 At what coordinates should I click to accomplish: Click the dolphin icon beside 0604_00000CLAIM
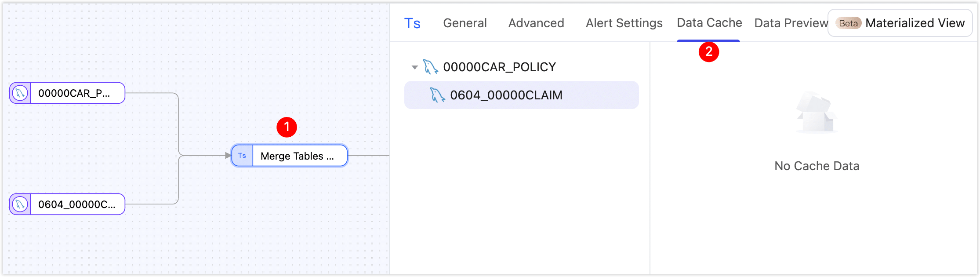437,95
